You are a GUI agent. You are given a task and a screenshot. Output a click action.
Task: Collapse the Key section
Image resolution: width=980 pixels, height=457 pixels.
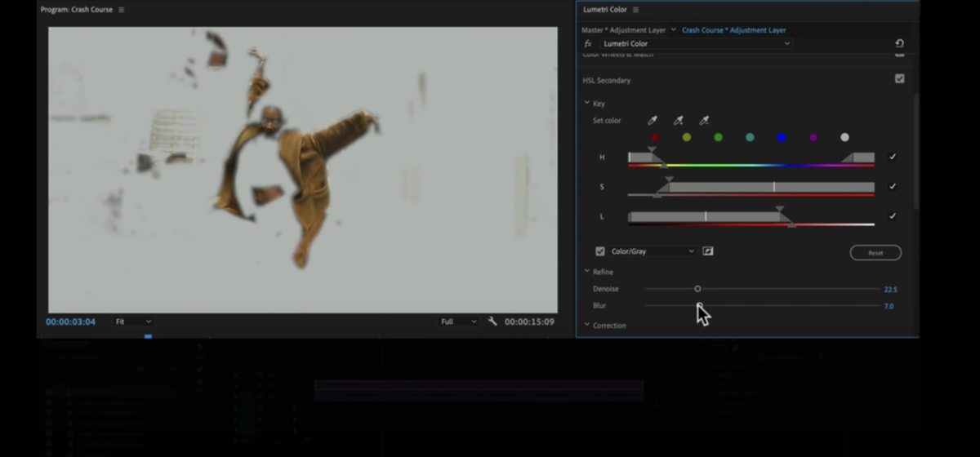pyautogui.click(x=586, y=104)
